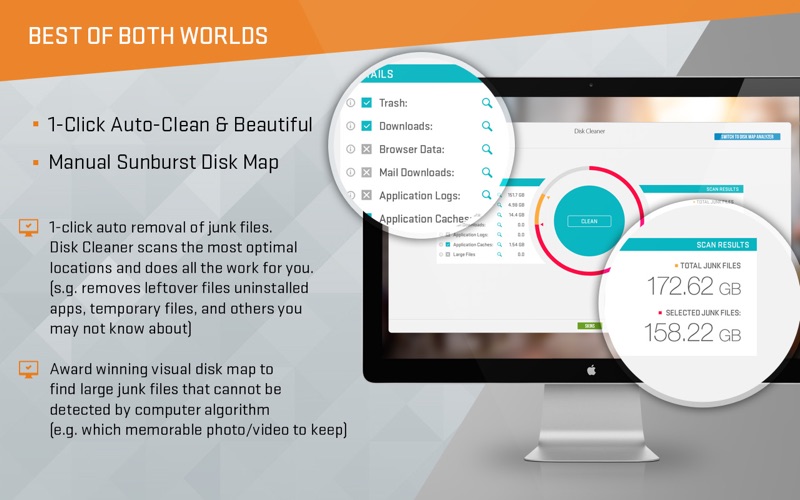The image size is (800, 500).
Task: Toggle the large Application Logs checkbox in zoomed circle
Action: click(x=366, y=195)
